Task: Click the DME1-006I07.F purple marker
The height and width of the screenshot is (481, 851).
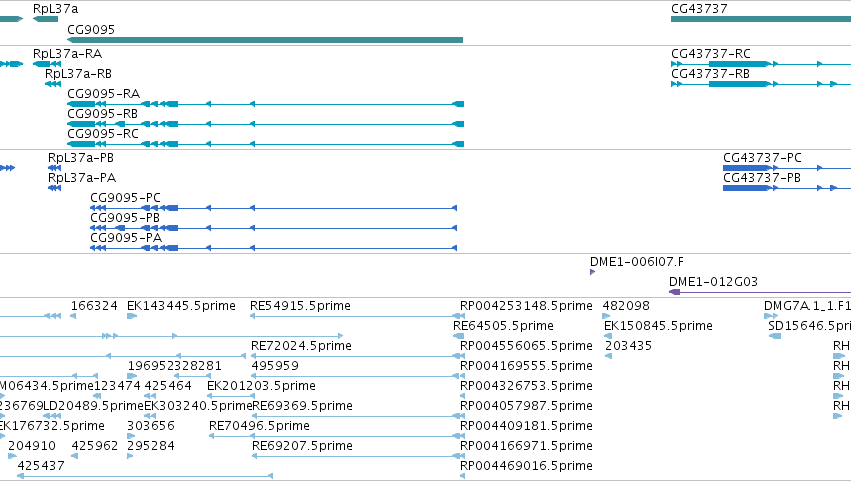Action: (x=593, y=272)
